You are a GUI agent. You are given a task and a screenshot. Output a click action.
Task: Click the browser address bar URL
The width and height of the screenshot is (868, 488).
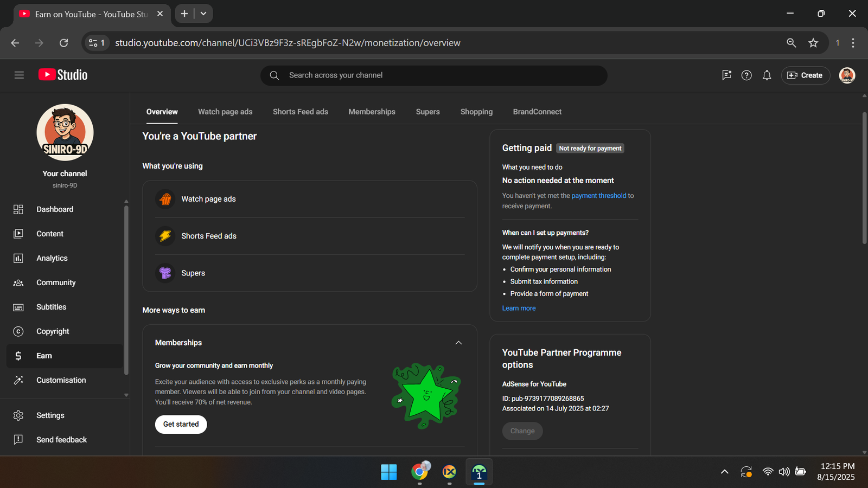click(x=288, y=43)
